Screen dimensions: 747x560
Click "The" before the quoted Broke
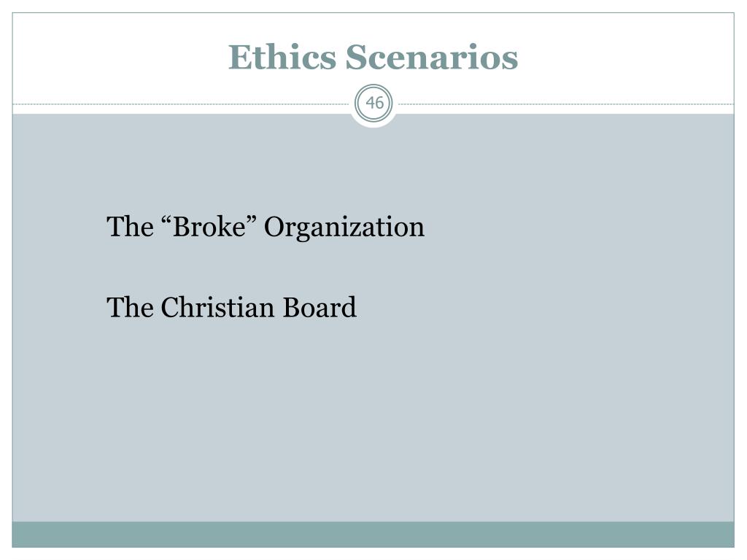[x=130, y=226]
